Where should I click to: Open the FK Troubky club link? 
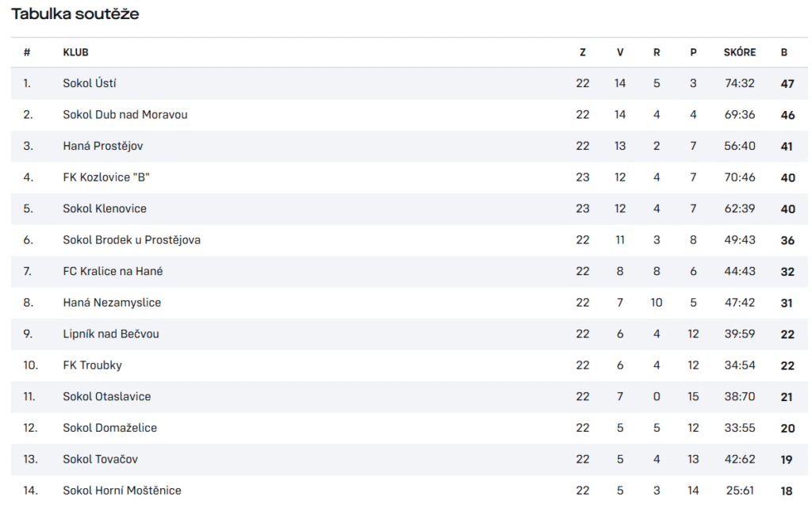[x=92, y=365]
